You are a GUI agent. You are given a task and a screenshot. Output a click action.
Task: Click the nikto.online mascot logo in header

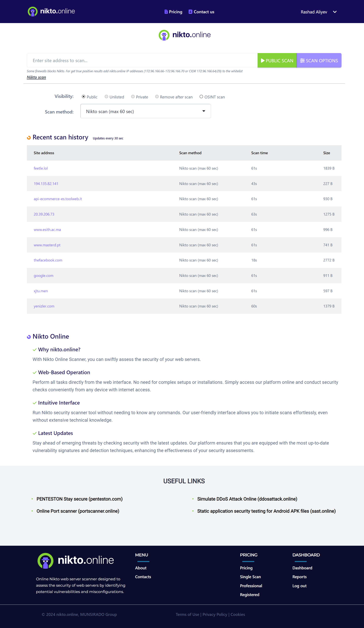[32, 12]
